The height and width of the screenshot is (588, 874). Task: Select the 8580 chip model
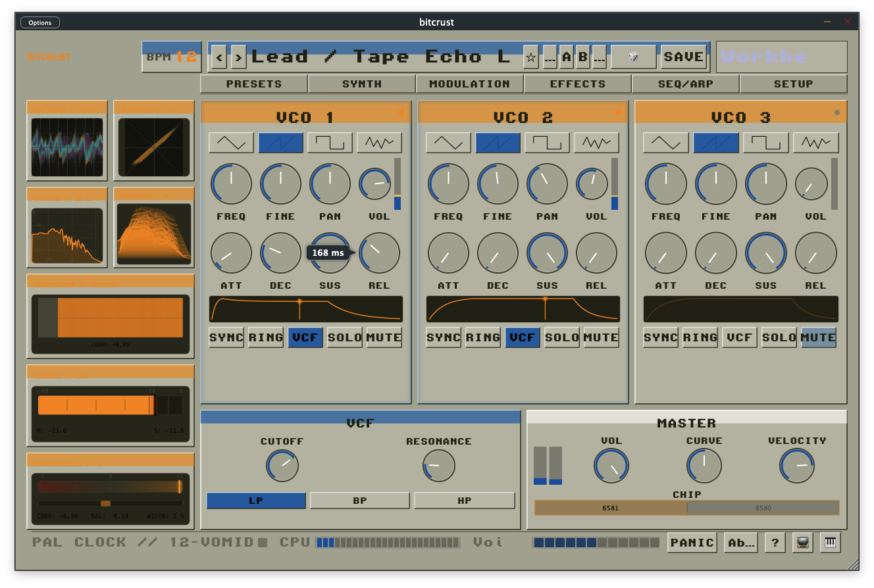(763, 508)
